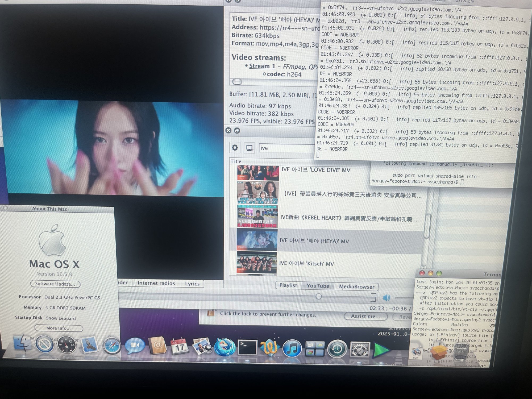Mute audio with the speaker icon

386,297
